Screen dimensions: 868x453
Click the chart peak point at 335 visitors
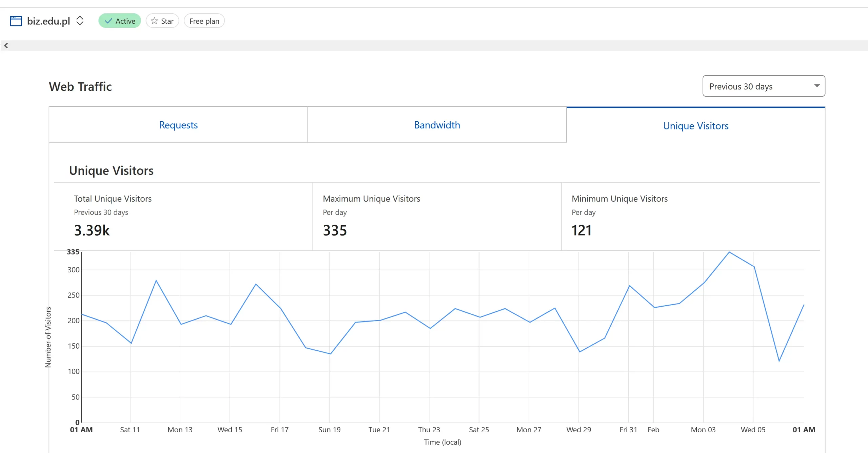pyautogui.click(x=729, y=252)
